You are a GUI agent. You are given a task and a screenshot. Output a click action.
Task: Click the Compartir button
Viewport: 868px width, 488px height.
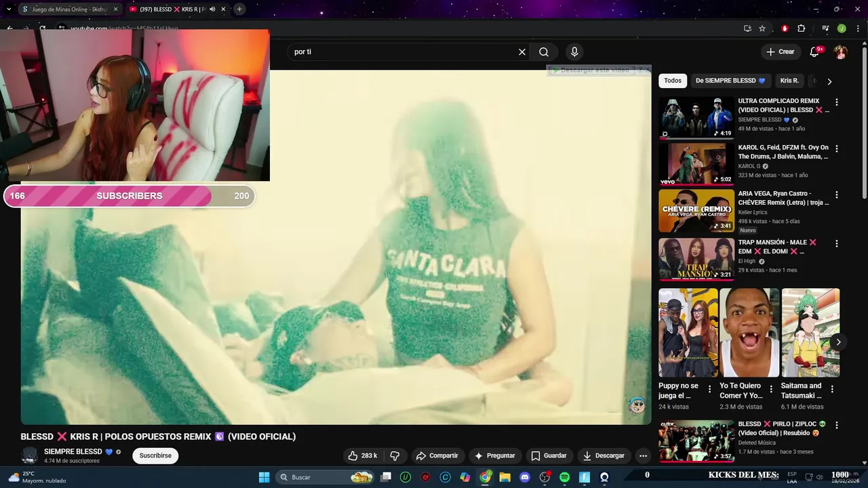(437, 455)
